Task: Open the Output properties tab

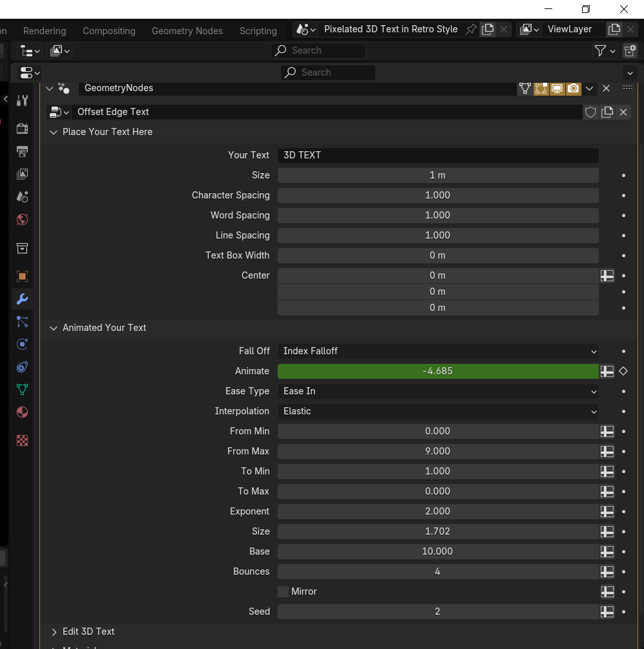Action: coord(23,151)
